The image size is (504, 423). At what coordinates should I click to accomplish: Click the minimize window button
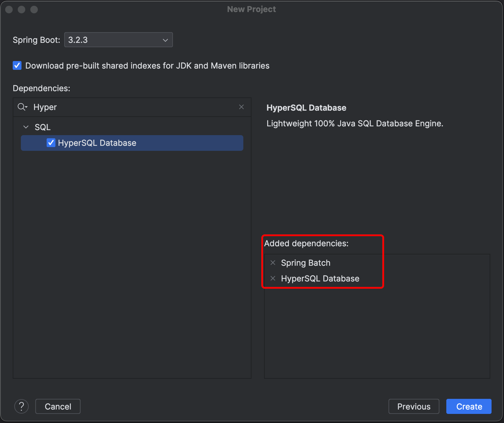tap(22, 10)
